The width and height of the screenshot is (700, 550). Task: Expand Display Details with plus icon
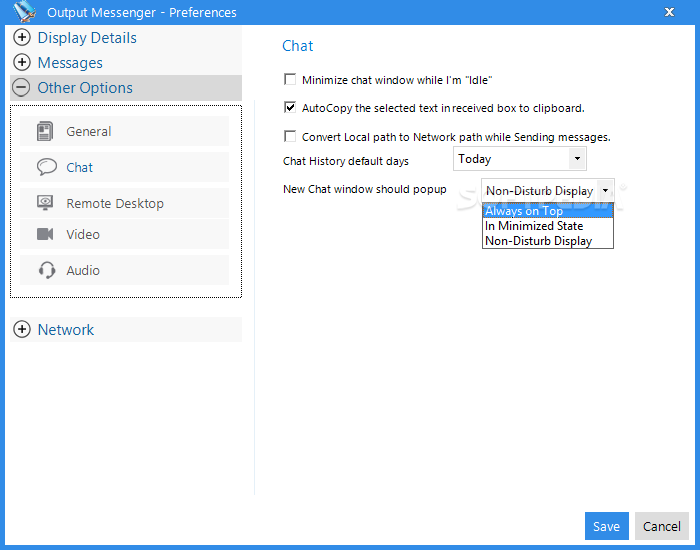point(22,38)
